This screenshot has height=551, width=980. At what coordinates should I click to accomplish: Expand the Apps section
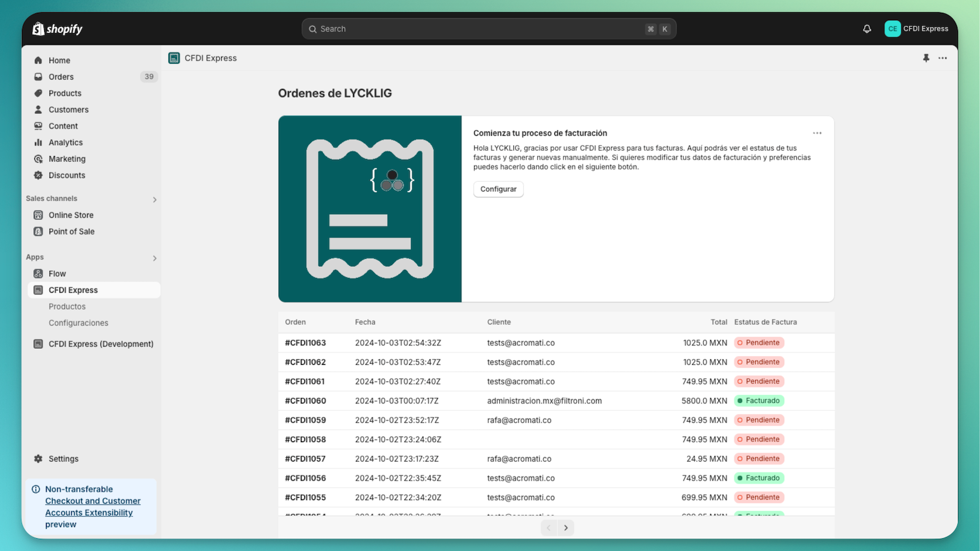coord(154,258)
